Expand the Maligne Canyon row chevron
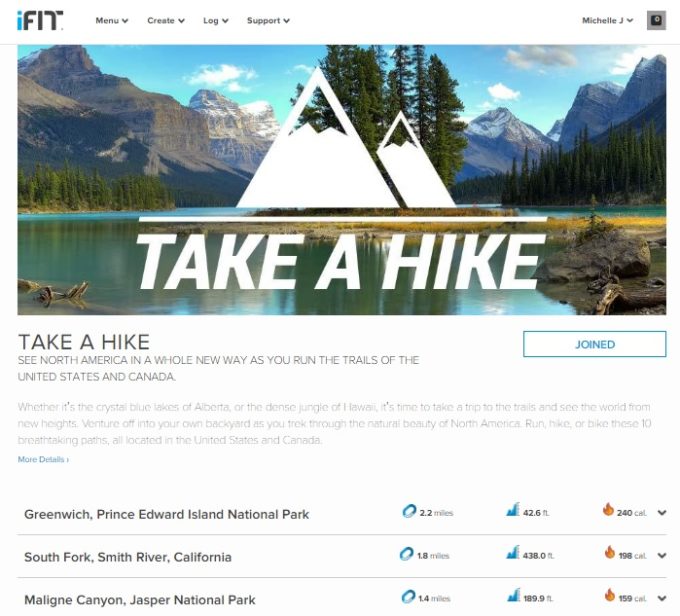 [x=662, y=599]
